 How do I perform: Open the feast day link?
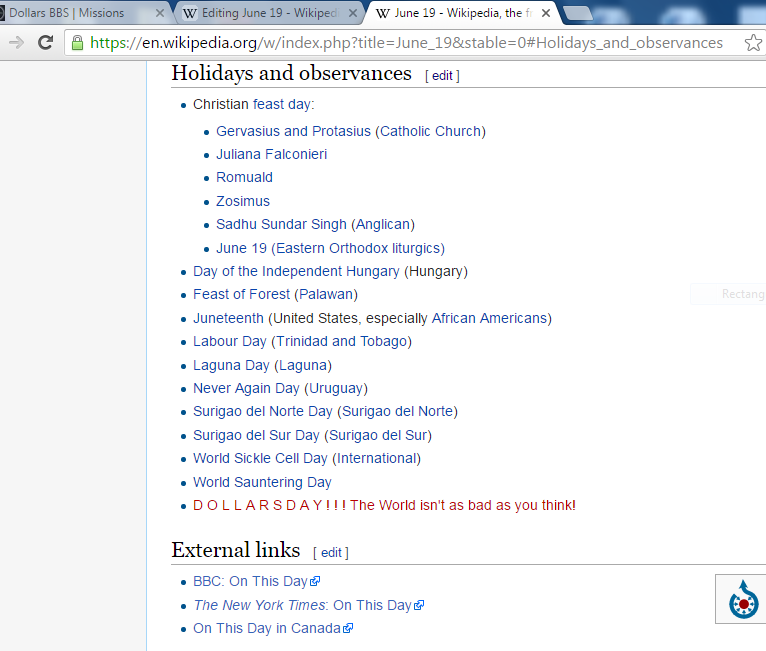pyautogui.click(x=281, y=105)
